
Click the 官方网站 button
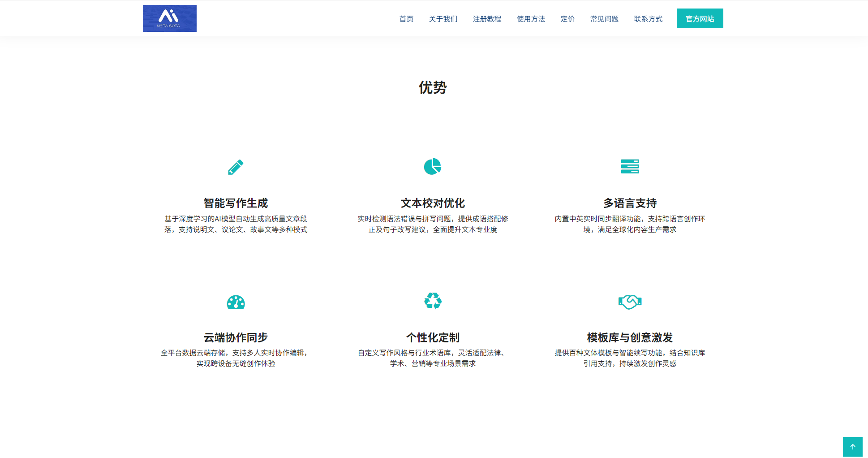point(700,18)
